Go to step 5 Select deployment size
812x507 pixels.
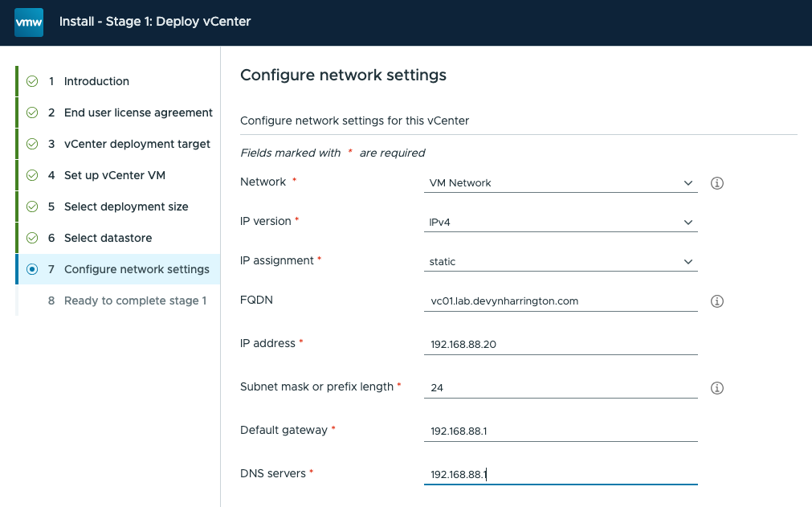pos(119,206)
